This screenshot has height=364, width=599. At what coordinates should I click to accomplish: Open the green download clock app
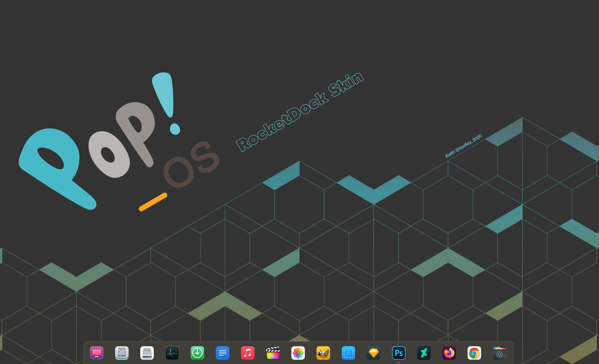click(x=197, y=353)
